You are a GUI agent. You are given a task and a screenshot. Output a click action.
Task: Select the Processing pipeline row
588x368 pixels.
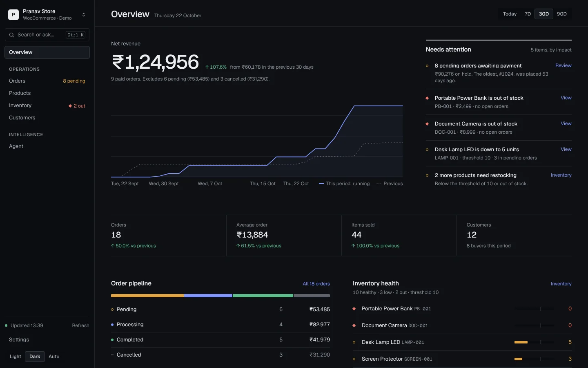point(220,325)
